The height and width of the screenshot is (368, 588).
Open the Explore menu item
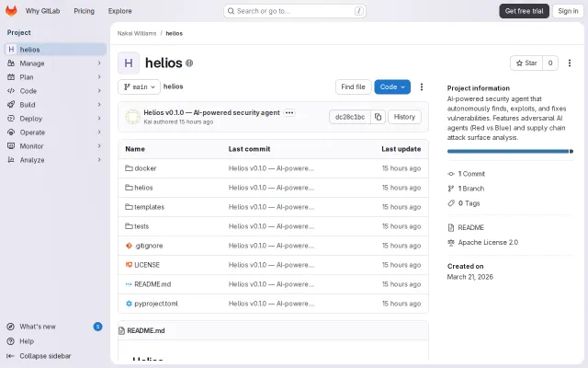120,11
